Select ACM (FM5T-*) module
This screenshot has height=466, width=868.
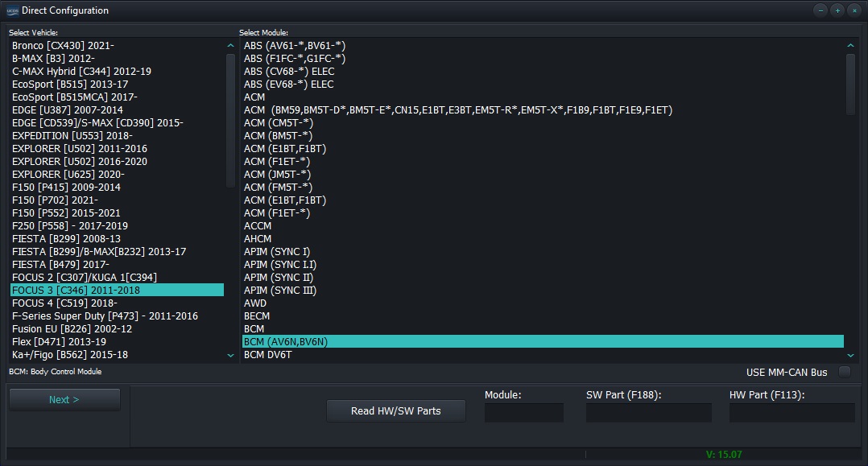coord(543,187)
